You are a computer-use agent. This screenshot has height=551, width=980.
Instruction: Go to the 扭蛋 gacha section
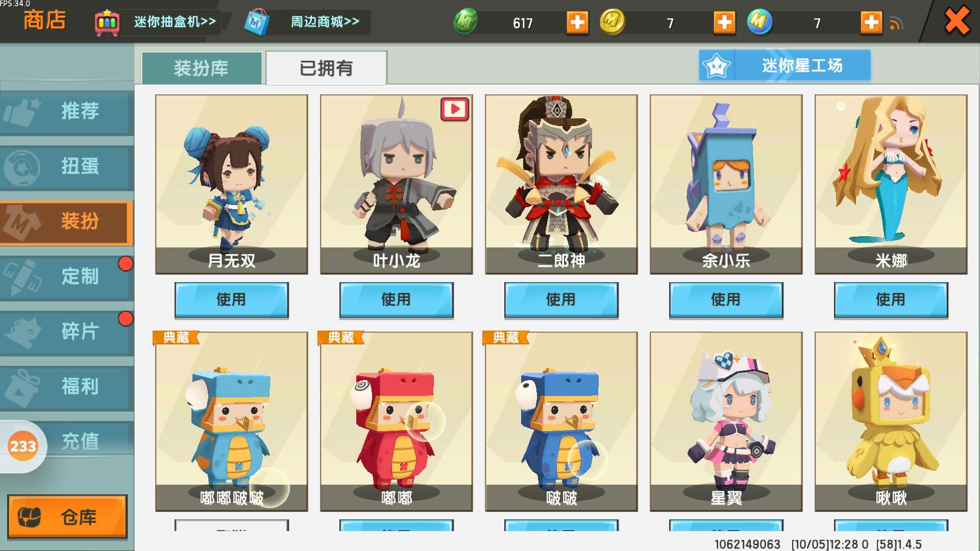(67, 167)
